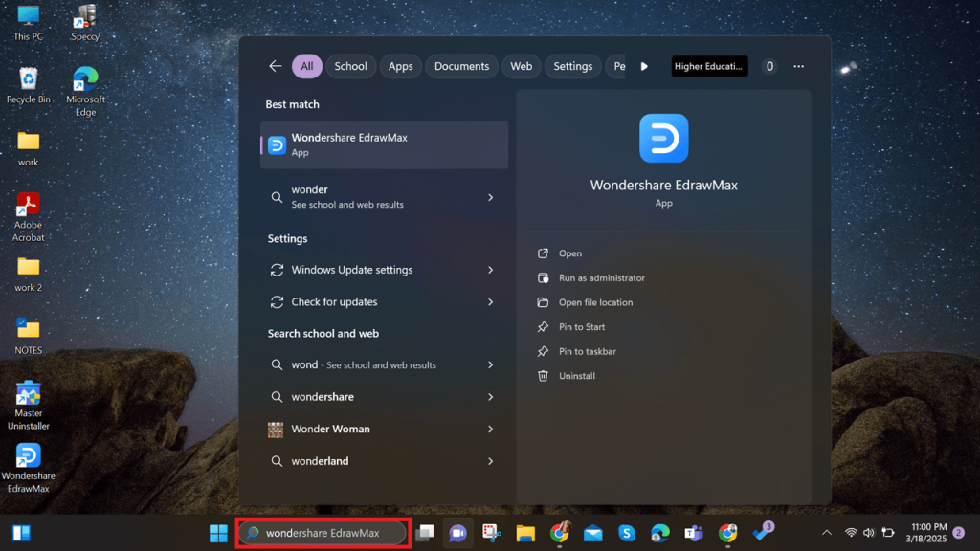The image size is (980, 551).
Task: Open the Mail app in taskbar
Action: tap(593, 533)
